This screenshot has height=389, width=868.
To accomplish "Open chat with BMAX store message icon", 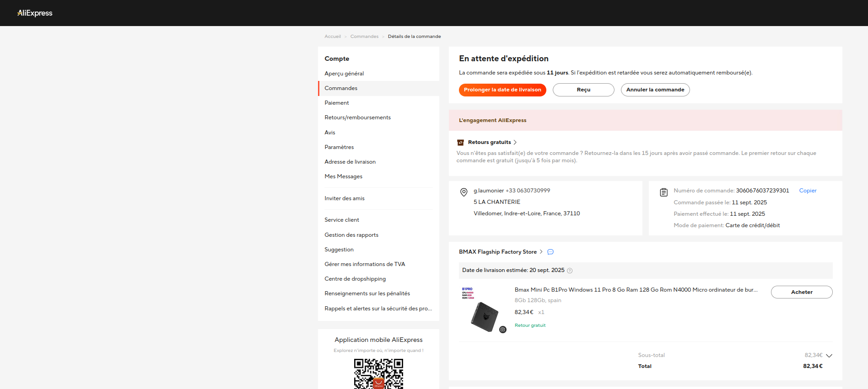I will point(550,252).
